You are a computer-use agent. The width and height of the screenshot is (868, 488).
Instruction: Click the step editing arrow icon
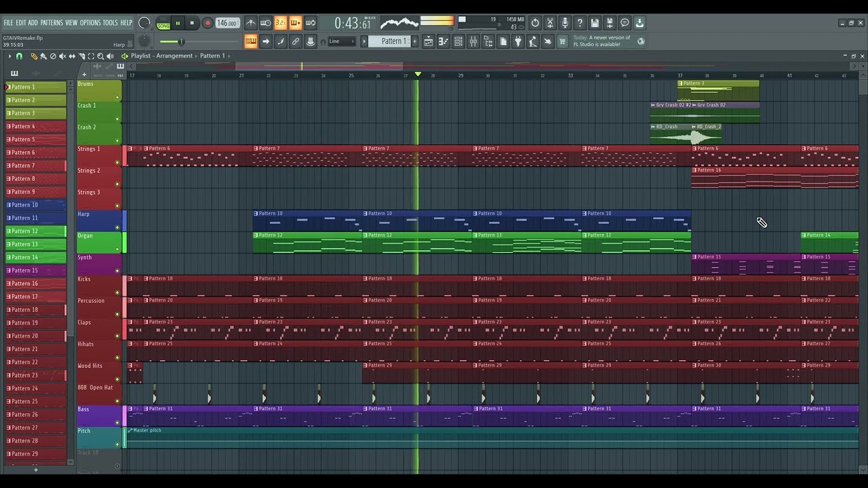tap(266, 41)
